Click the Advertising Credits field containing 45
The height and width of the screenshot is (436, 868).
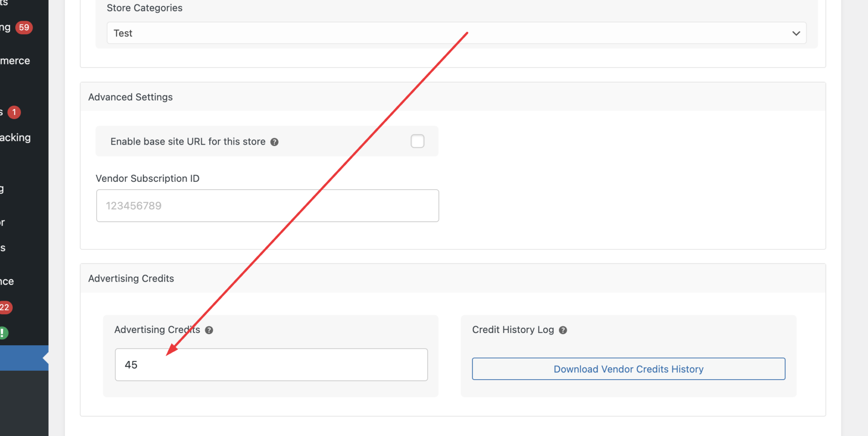pos(271,365)
